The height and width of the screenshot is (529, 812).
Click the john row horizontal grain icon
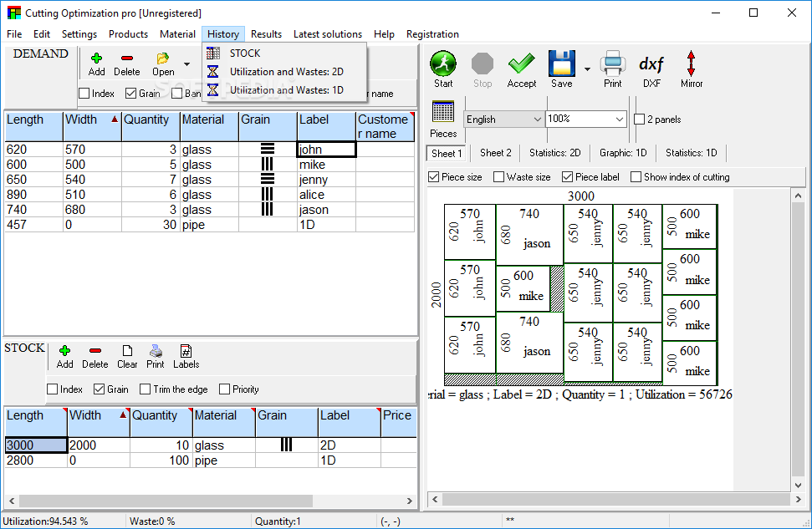click(x=268, y=149)
